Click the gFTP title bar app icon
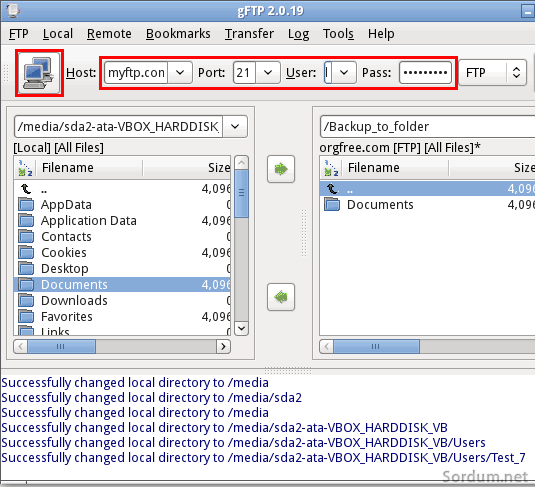Image resolution: width=535 pixels, height=487 pixels. [x=13, y=10]
